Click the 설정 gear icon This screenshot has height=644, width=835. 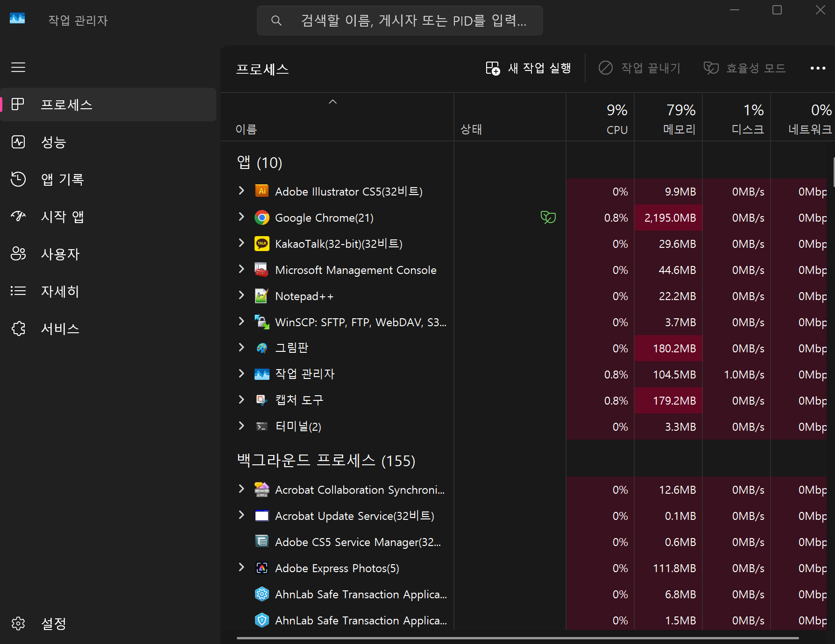coord(18,623)
